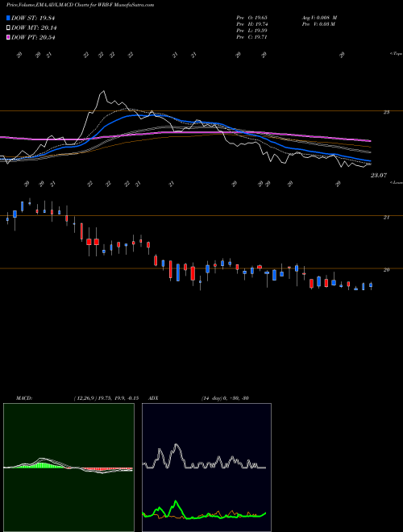Click the 20 price axis label
The height and width of the screenshot is (532, 403).
[386, 270]
